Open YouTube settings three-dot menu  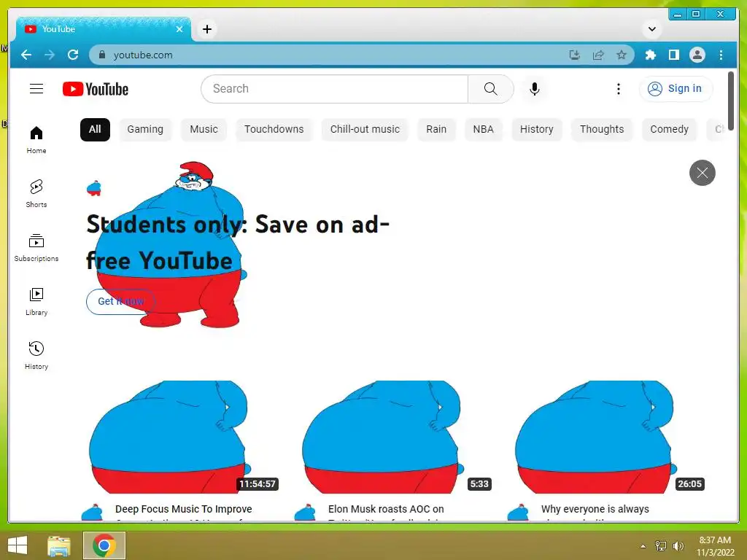[x=619, y=88]
